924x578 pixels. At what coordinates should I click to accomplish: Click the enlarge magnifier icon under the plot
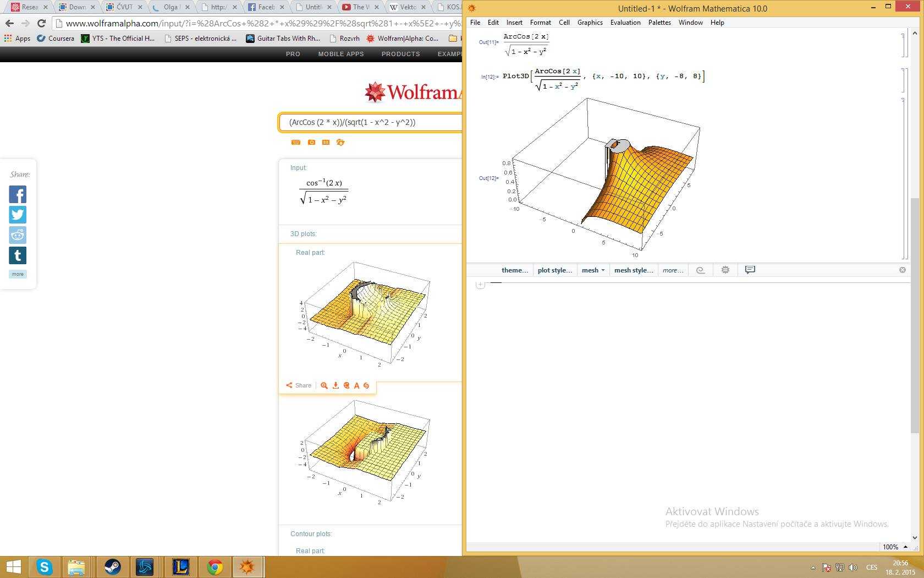click(x=324, y=385)
